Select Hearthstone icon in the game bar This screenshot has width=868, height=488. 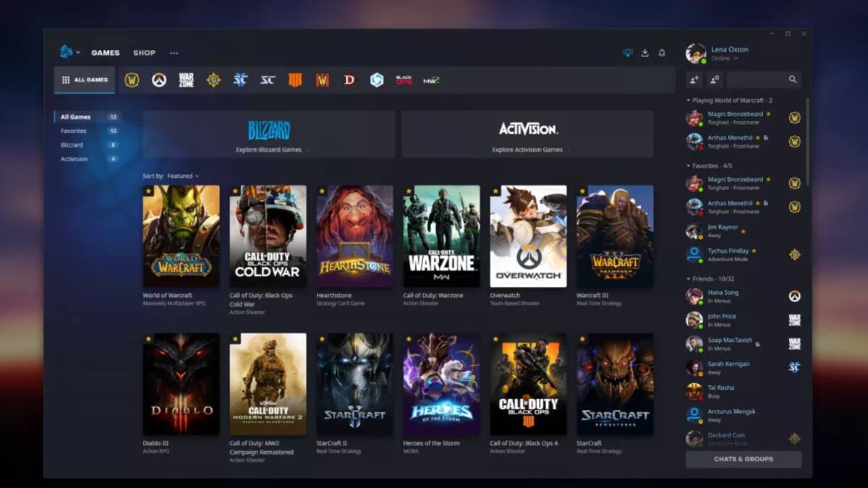(x=213, y=80)
